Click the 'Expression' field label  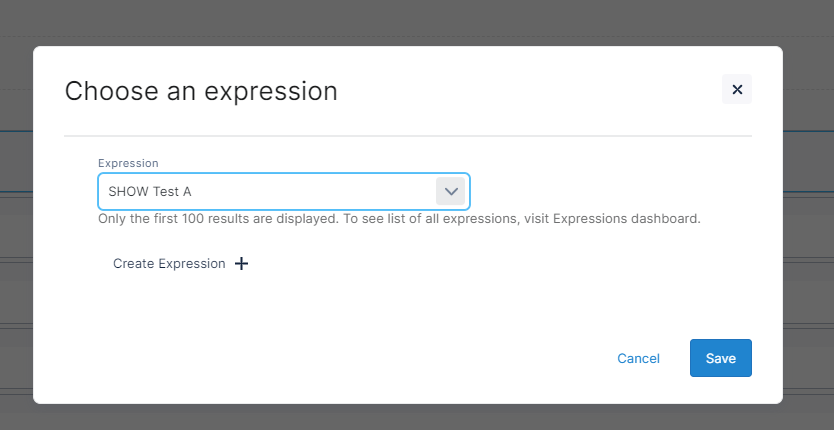pos(128,163)
